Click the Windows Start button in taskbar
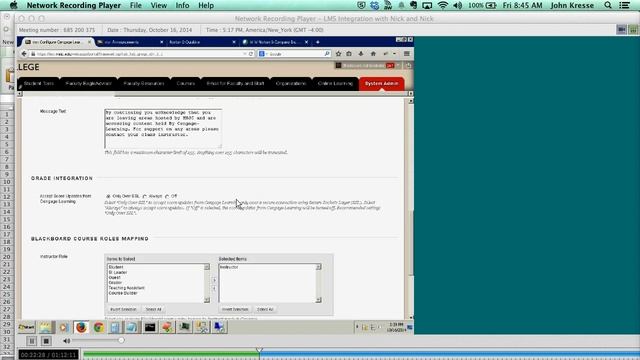Image resolution: width=640 pixels, height=360 pixels. [x=27, y=327]
